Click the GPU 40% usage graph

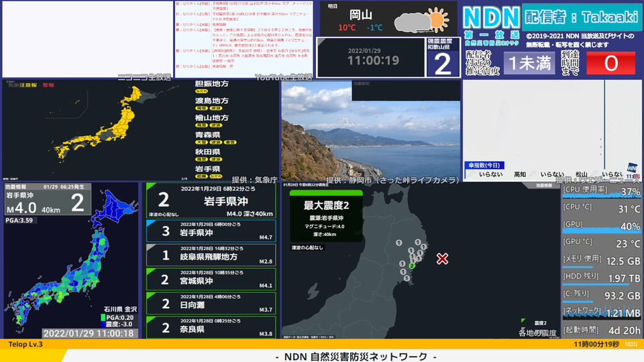(601, 226)
